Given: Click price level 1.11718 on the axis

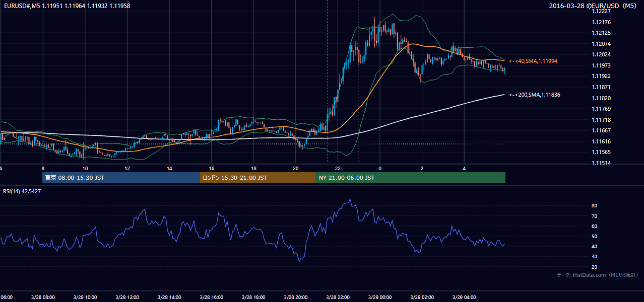Looking at the screenshot, I should point(602,120).
